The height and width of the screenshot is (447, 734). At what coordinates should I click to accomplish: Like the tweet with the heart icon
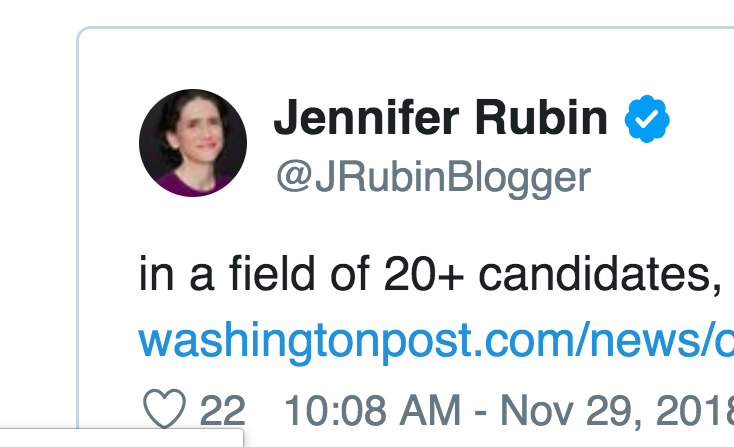(164, 410)
